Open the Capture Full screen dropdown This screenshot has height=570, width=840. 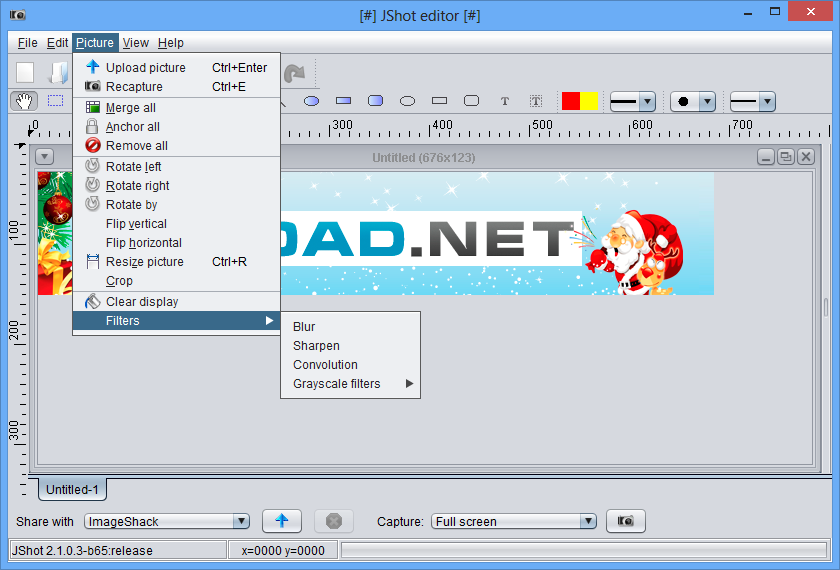coord(514,521)
